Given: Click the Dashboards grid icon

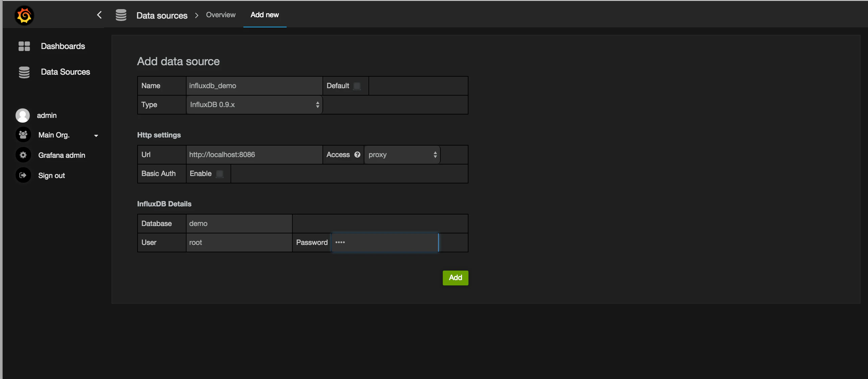Looking at the screenshot, I should click(24, 46).
